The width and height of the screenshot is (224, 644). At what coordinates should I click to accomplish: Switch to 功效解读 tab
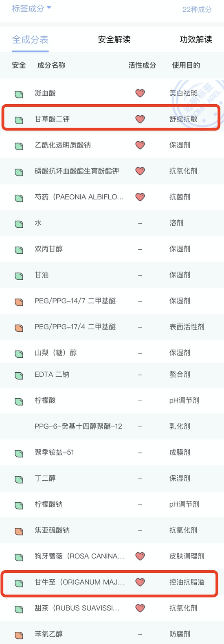pyautogui.click(x=196, y=40)
